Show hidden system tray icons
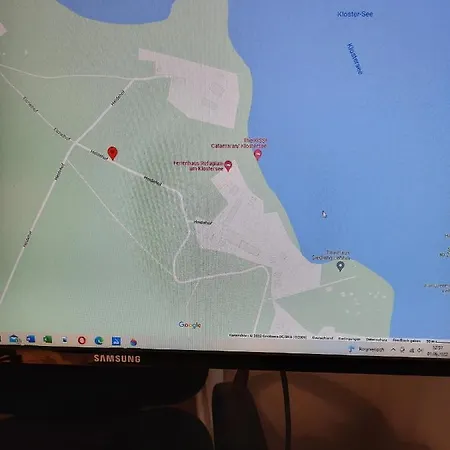The image size is (450, 450). [x=393, y=349]
